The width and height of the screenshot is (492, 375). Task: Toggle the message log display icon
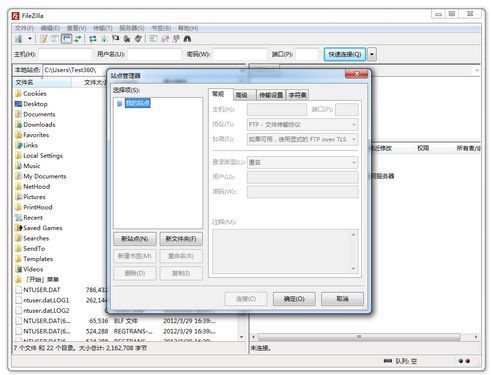44,39
